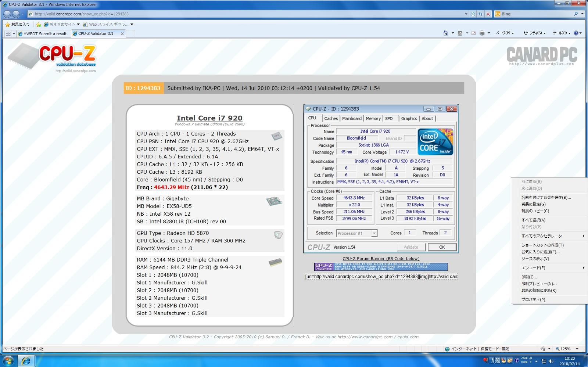Click the Add to Favorites Bar icon
588x367 pixels.
coord(38,24)
